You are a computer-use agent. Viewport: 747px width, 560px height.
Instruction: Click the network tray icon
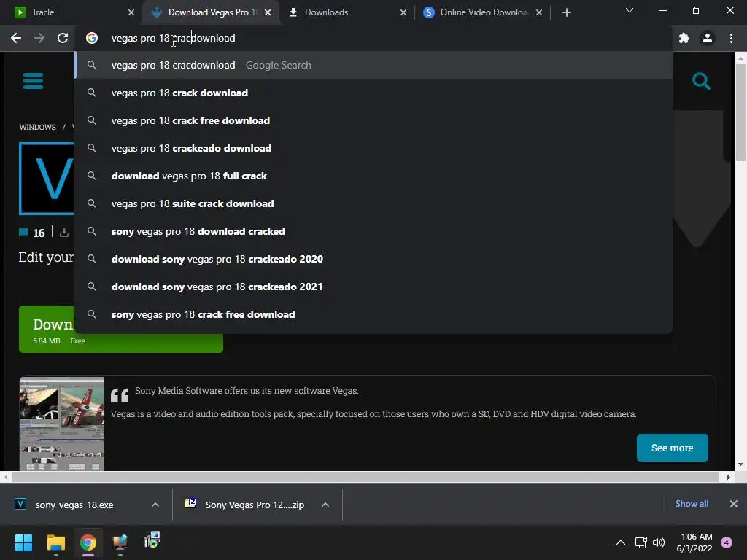point(640,542)
